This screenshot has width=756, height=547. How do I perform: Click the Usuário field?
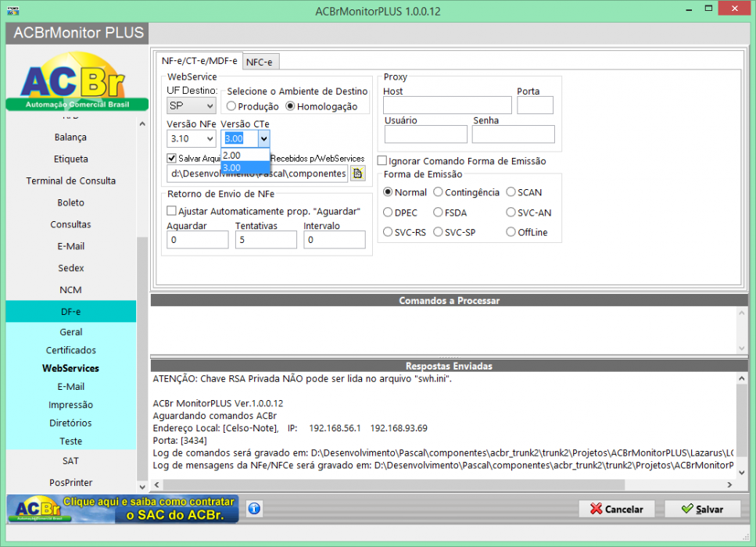[426, 134]
